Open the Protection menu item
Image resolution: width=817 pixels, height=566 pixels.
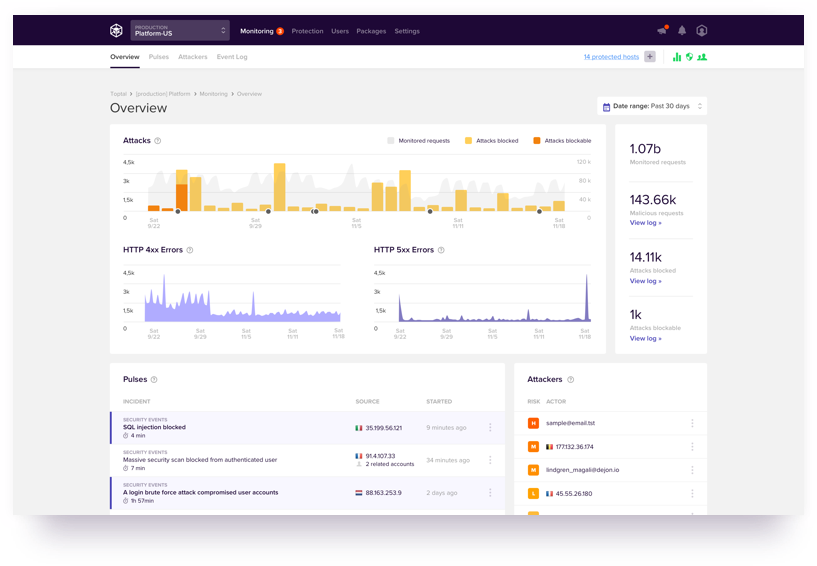pyautogui.click(x=307, y=31)
